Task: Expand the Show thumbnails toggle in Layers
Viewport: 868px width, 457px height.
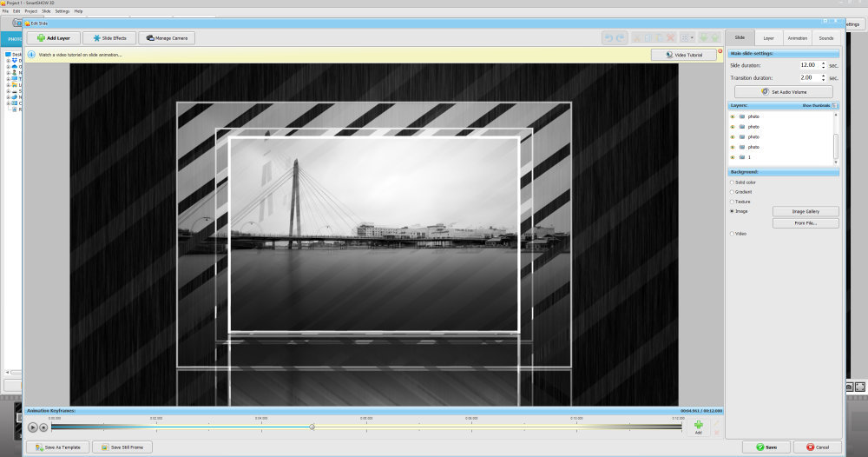Action: 835,105
